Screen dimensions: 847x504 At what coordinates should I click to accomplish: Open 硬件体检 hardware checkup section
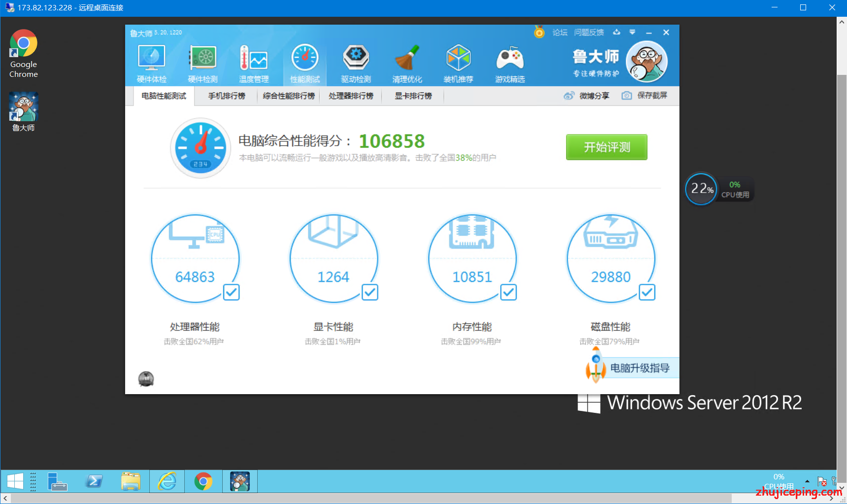(152, 64)
